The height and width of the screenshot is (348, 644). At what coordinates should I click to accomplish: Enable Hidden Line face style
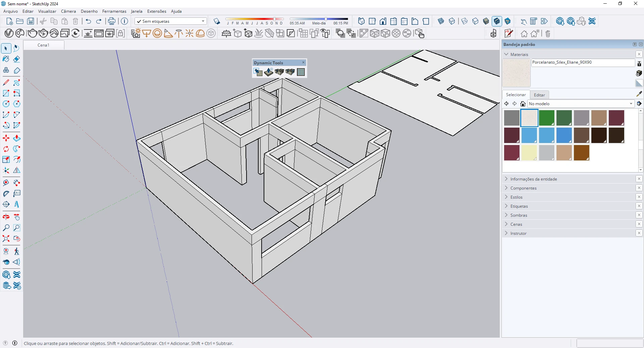pos(475,21)
